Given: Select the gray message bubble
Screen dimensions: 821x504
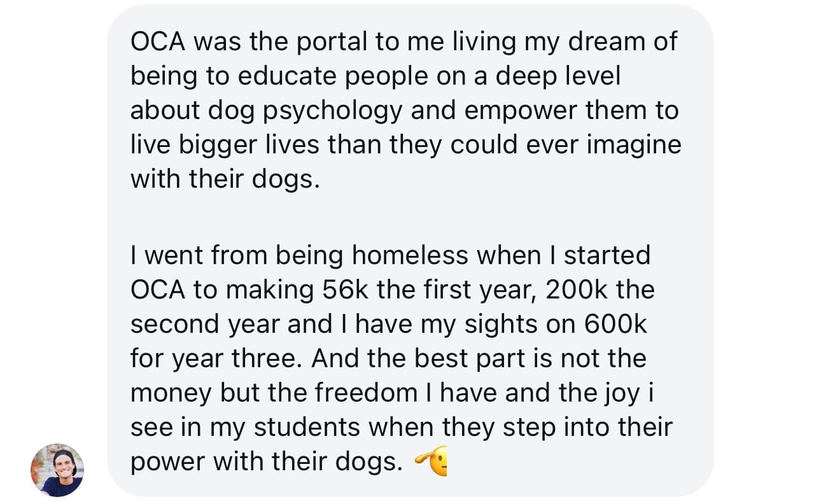Looking at the screenshot, I should coord(410,250).
